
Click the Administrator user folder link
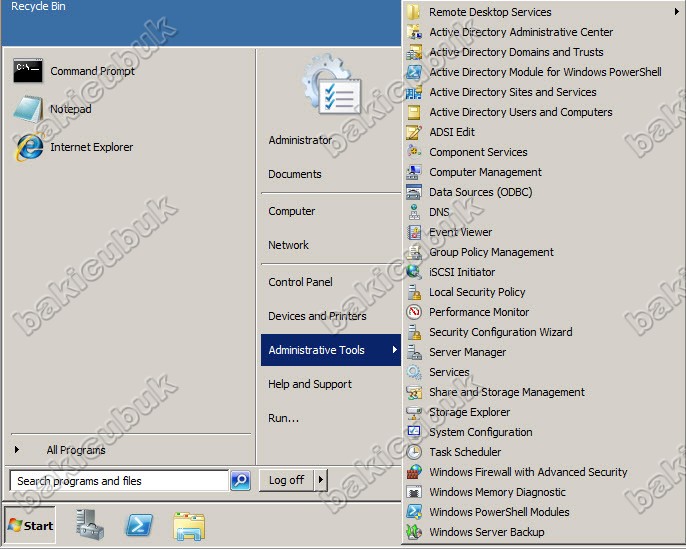point(300,140)
